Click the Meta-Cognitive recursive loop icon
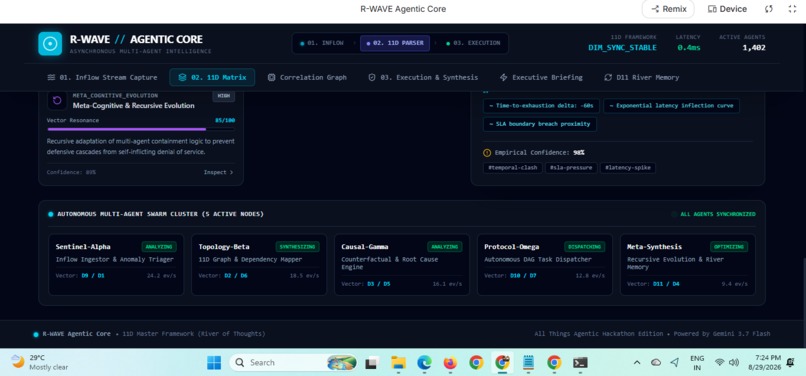This screenshot has width=806, height=376. click(x=57, y=100)
